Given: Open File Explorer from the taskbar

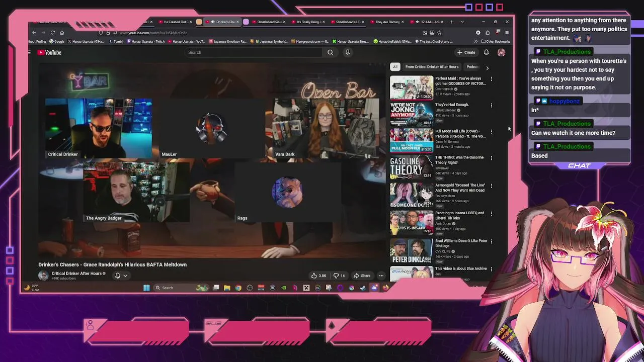Looking at the screenshot, I should coord(227,288).
